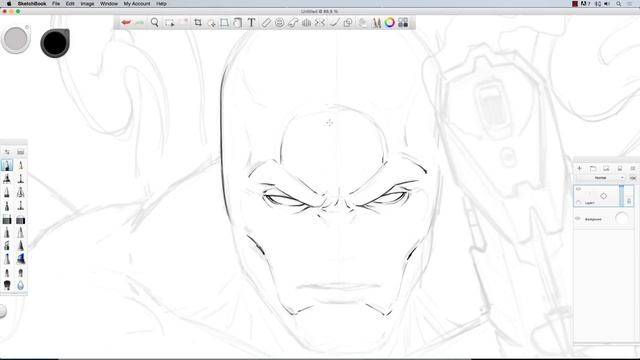
Task: Open the SketchBook application menu
Action: [x=32, y=4]
